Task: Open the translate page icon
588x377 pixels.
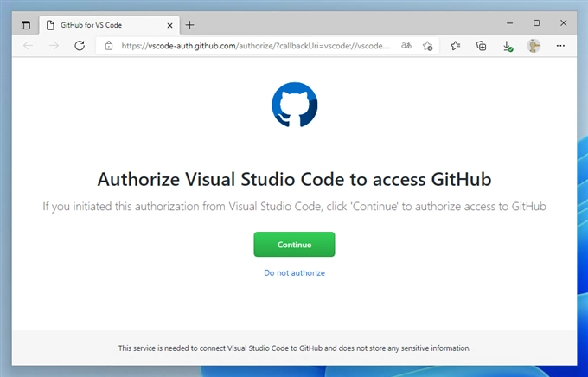Action: tap(406, 46)
